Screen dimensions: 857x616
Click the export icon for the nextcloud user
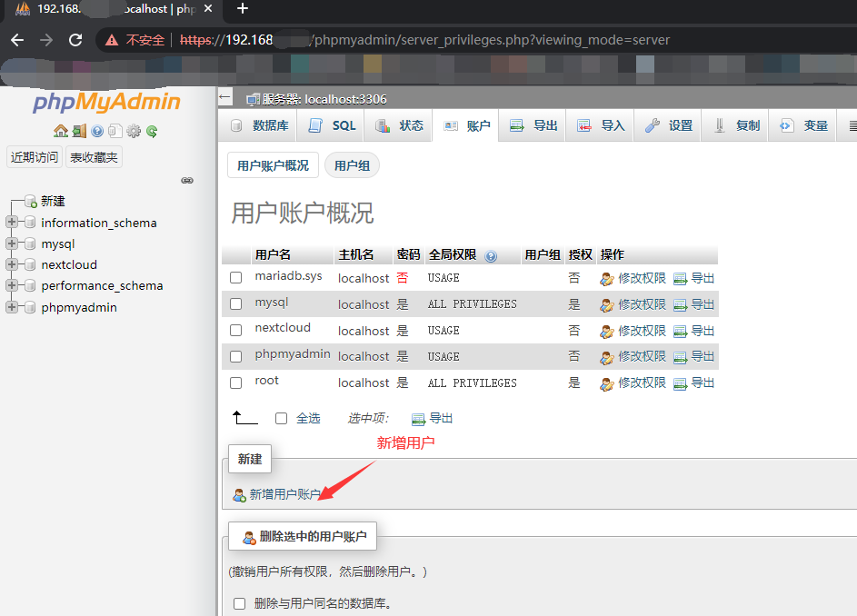680,332
